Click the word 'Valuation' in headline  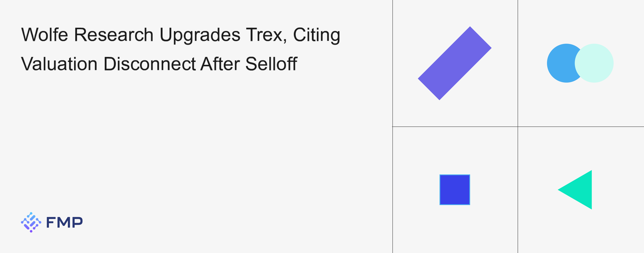pos(59,64)
